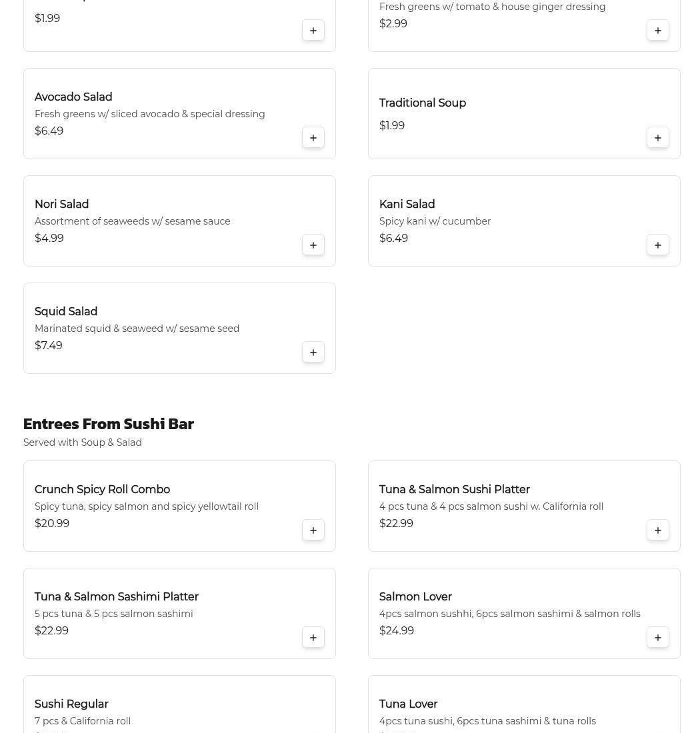
Task: Click the Tuna Lover item name
Action: point(408,704)
